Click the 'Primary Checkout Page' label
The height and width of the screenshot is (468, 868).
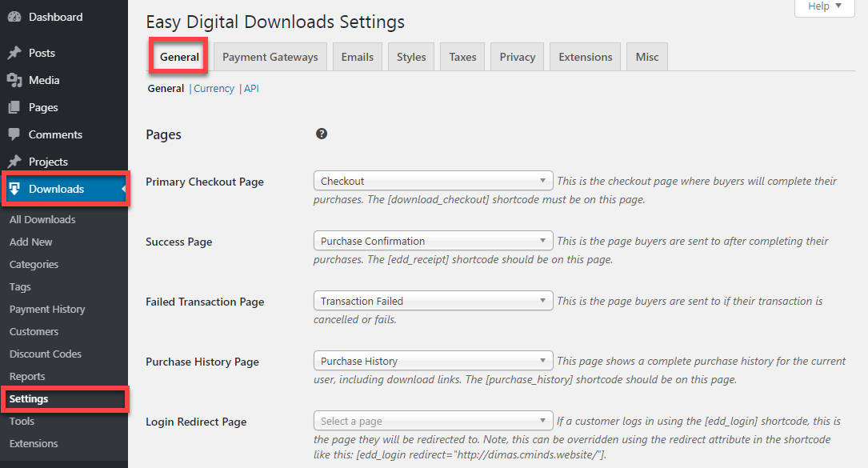tap(205, 182)
